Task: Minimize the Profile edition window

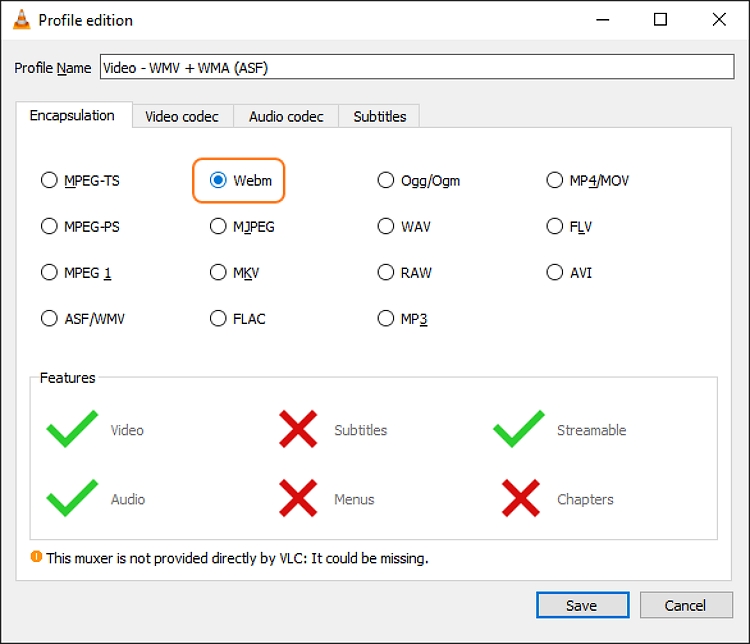Action: pyautogui.click(x=603, y=20)
